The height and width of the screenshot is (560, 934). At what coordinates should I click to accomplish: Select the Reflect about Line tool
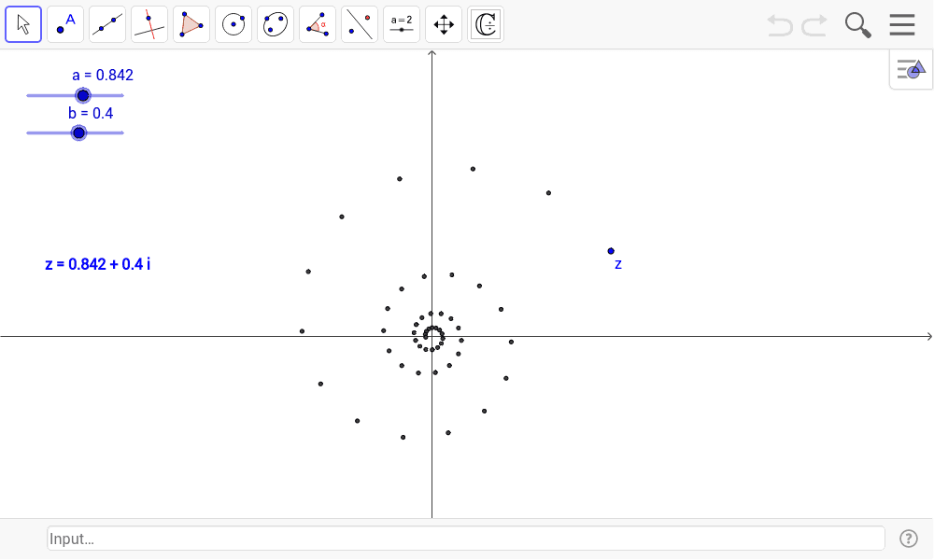tap(359, 23)
